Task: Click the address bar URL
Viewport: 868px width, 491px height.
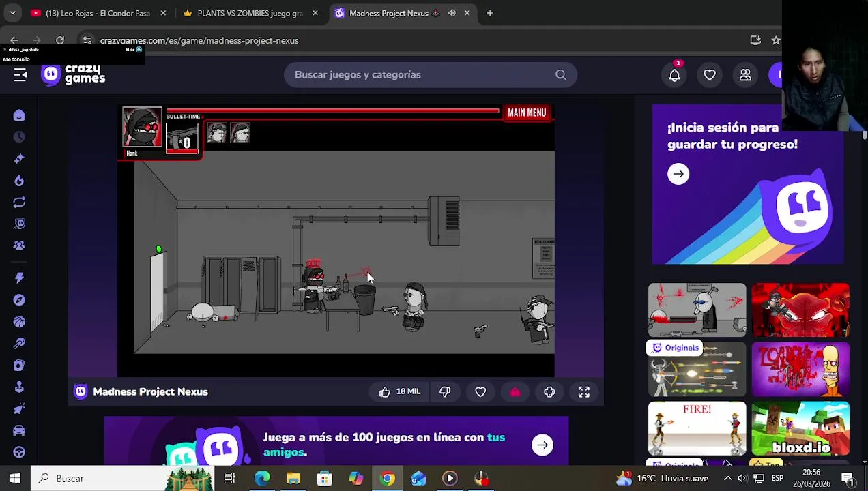Action: (x=199, y=40)
